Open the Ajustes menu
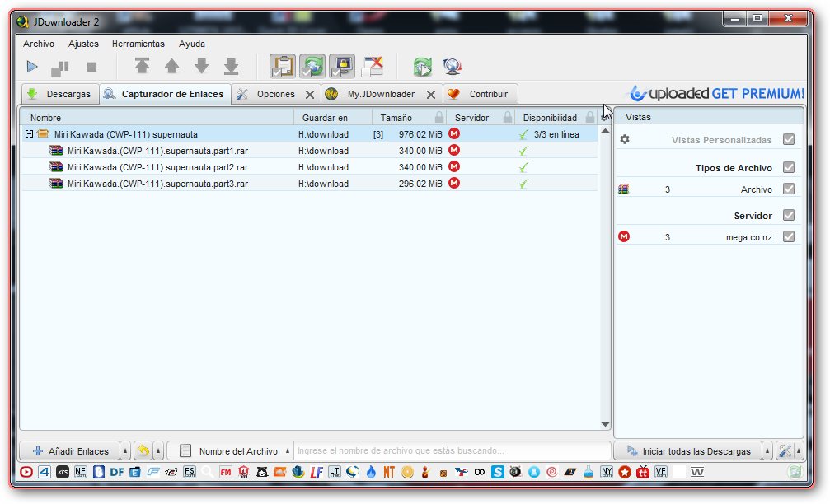 click(x=83, y=44)
